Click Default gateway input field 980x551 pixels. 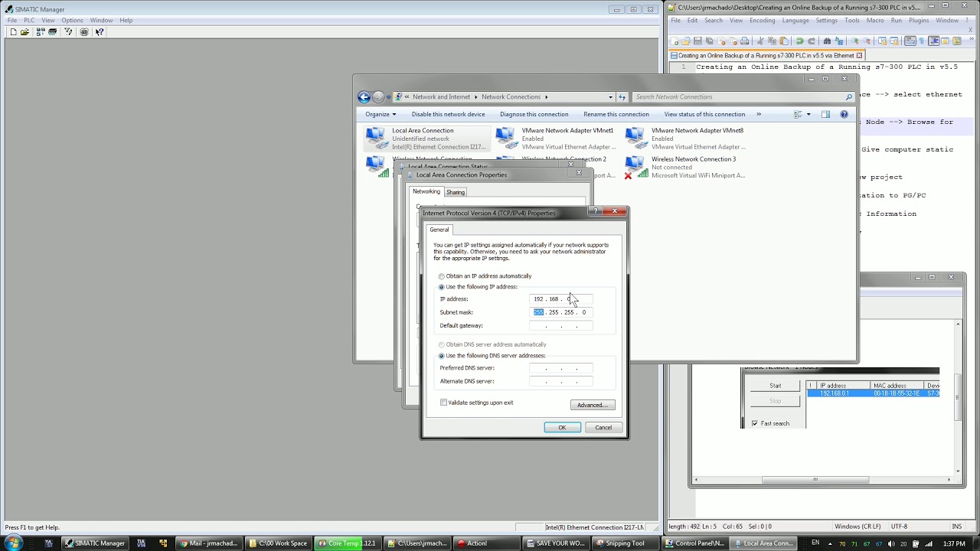(x=561, y=325)
